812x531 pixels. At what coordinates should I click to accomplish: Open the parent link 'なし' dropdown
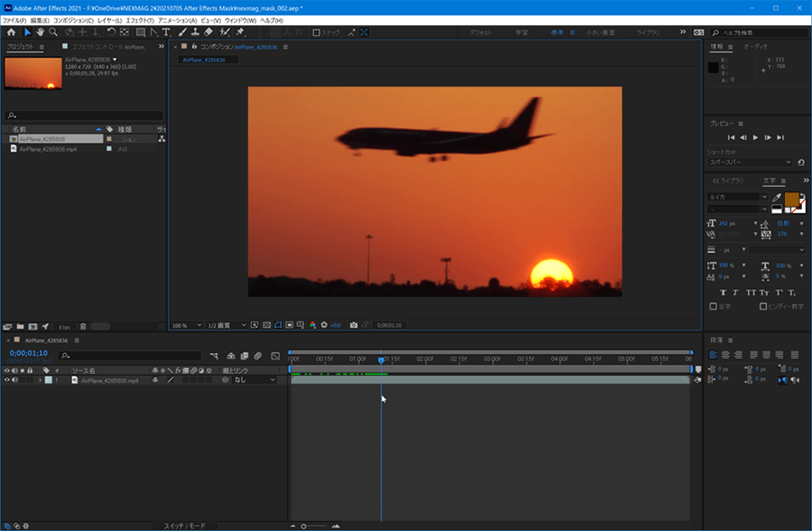[x=253, y=380]
